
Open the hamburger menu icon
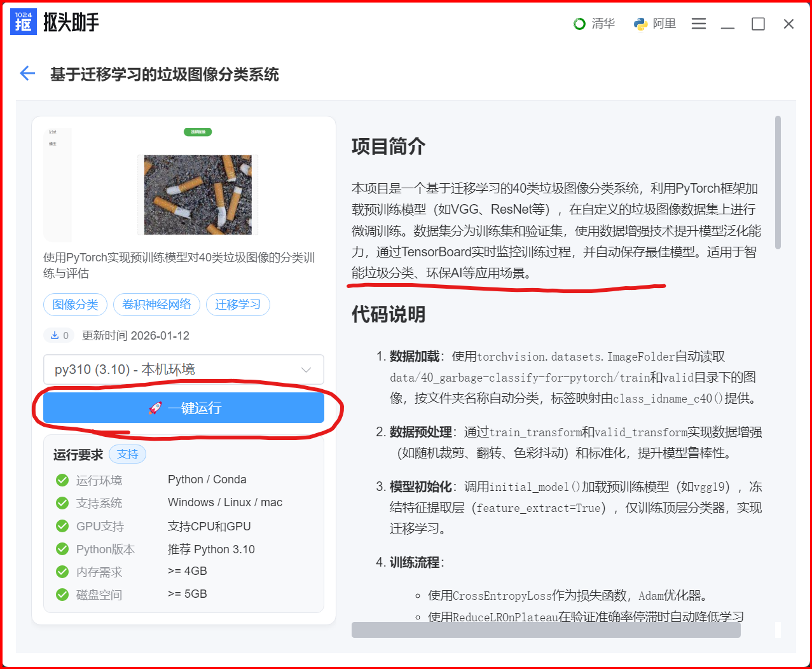(699, 24)
